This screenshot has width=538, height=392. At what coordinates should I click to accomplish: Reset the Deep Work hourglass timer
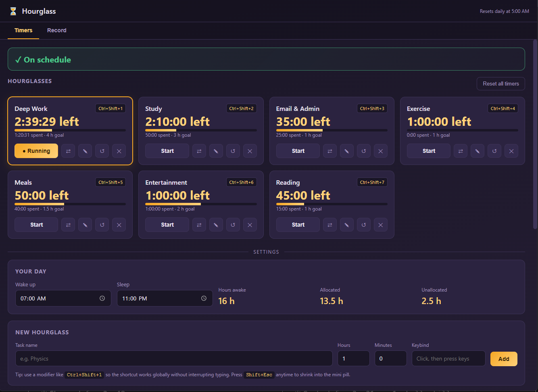click(x=102, y=151)
